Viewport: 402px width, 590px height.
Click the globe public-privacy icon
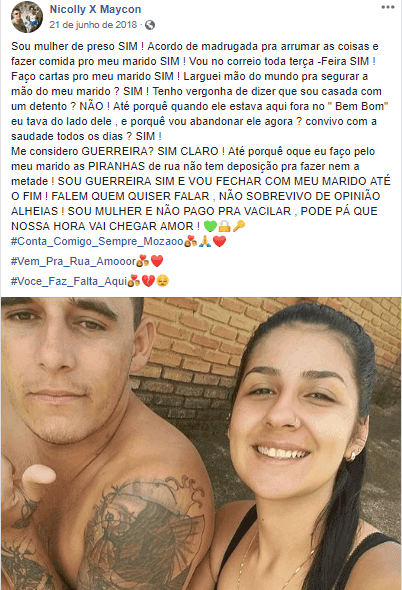pos(150,25)
